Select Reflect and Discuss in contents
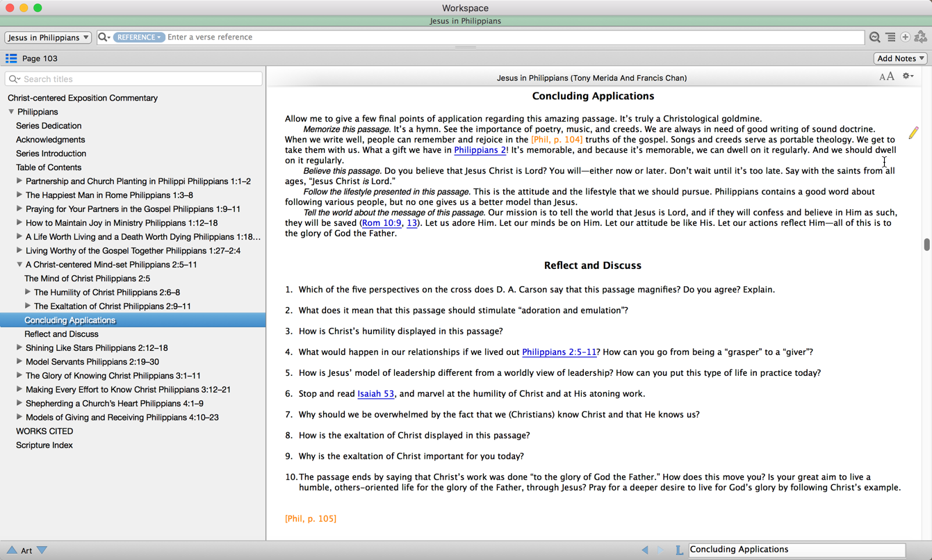The image size is (932, 560). pyautogui.click(x=61, y=334)
